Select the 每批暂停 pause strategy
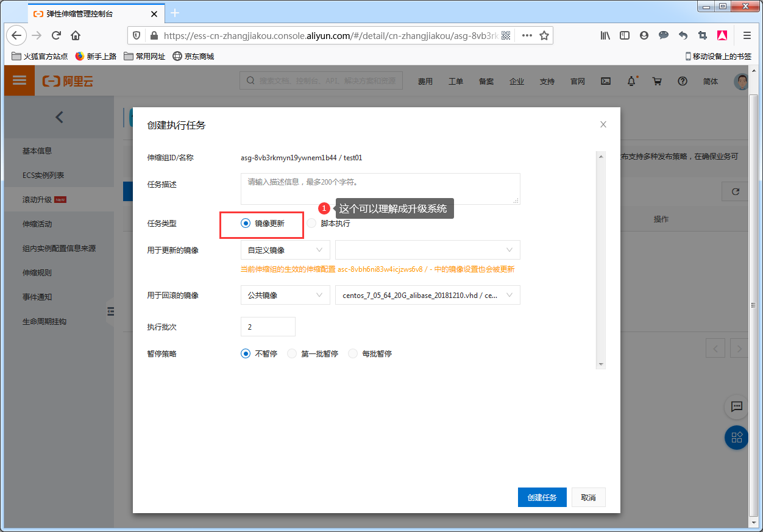The width and height of the screenshot is (763, 532). (x=353, y=353)
